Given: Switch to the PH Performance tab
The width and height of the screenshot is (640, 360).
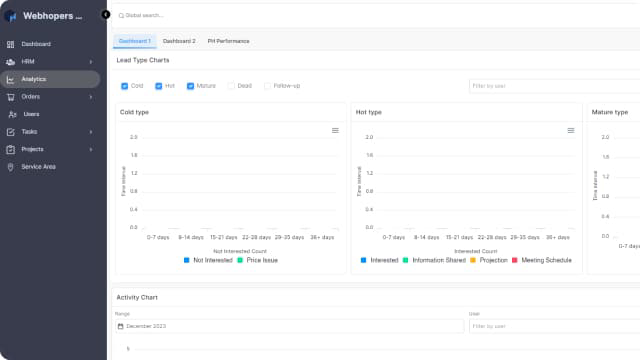Looking at the screenshot, I should (229, 41).
